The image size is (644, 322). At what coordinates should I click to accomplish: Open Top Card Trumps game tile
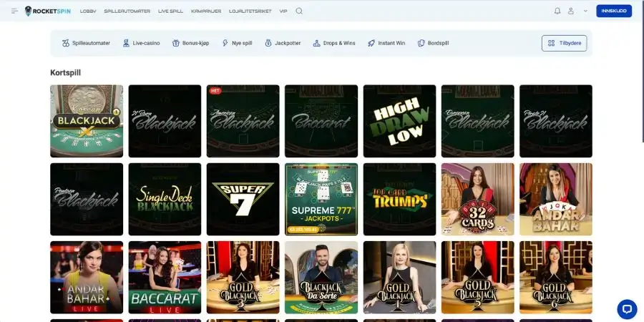click(399, 199)
